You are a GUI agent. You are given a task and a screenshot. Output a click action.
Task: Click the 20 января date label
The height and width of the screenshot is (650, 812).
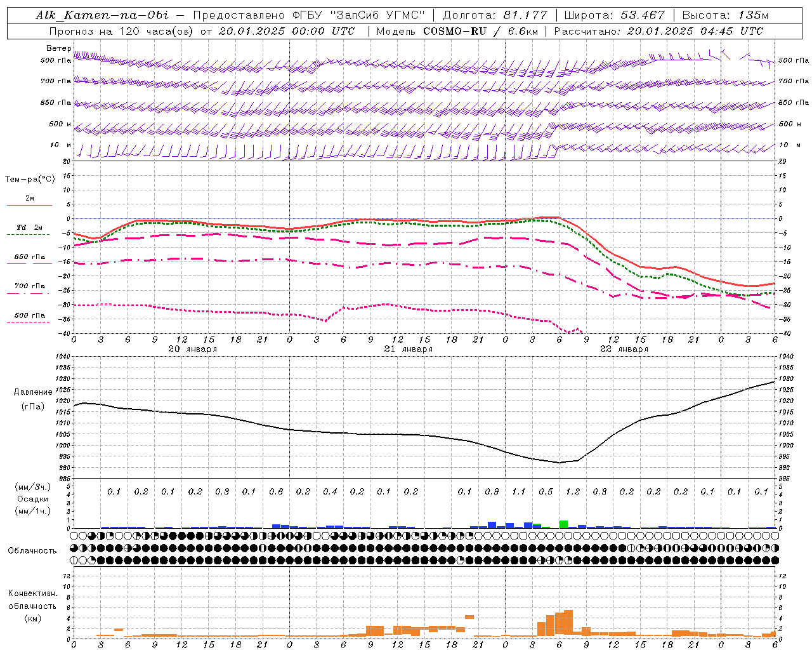[192, 349]
